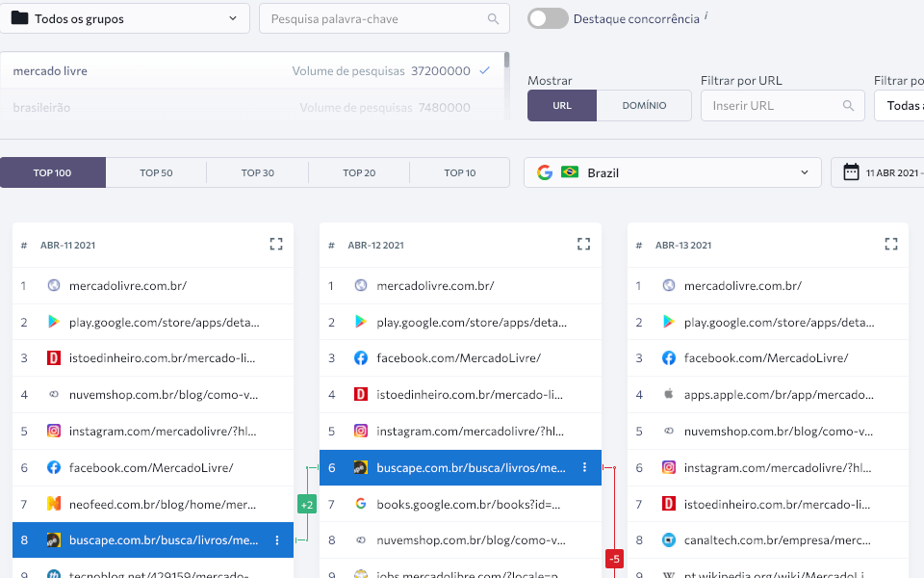Click Instagram icon in ABR-13 row 6
The width and height of the screenshot is (924, 578).
669,468
